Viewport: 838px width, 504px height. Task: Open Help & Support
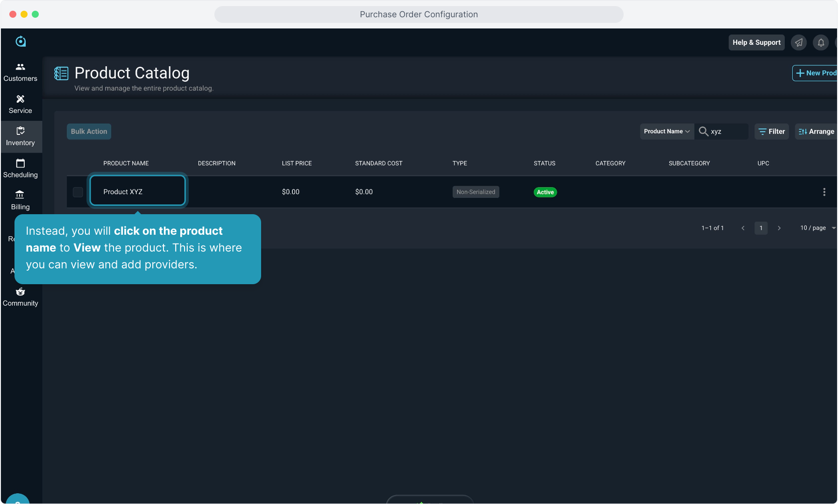coord(756,42)
